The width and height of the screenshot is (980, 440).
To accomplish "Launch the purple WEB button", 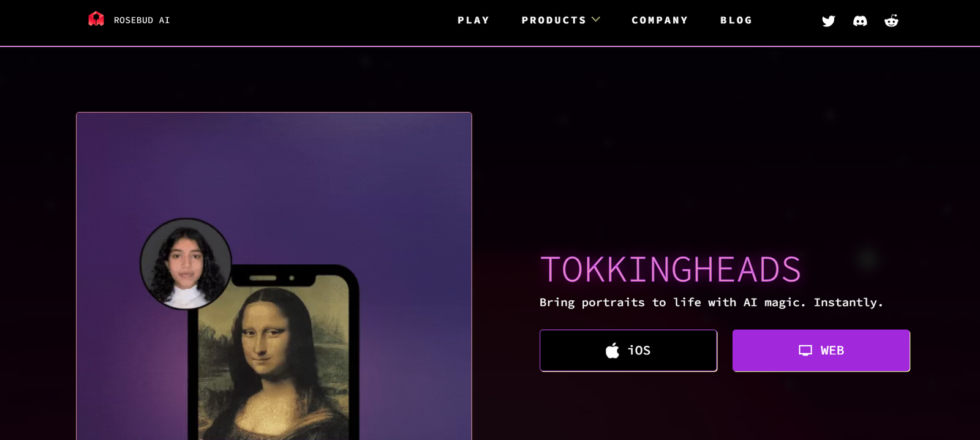I will (821, 351).
